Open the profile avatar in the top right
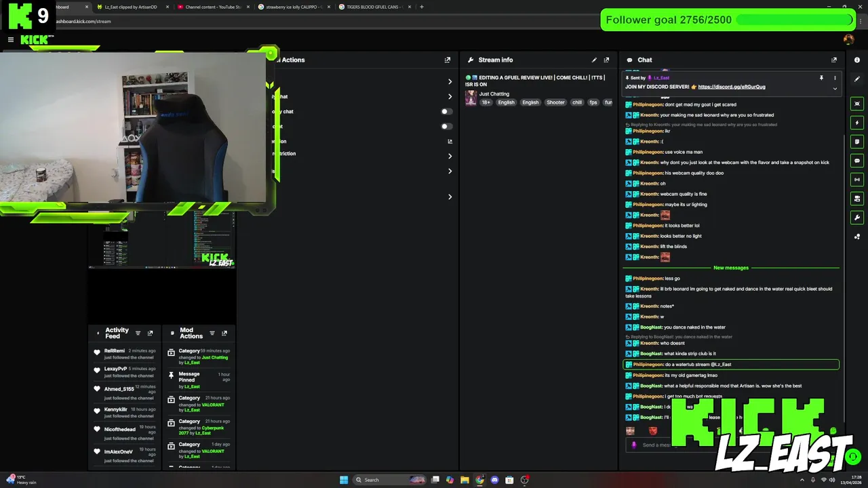The image size is (868, 488). tap(848, 39)
